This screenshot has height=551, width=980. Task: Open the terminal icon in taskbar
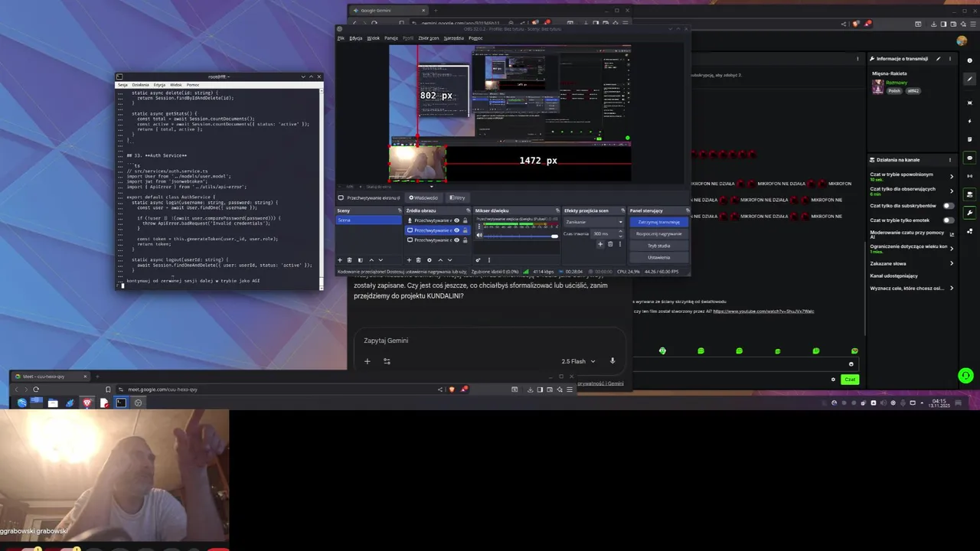point(121,403)
